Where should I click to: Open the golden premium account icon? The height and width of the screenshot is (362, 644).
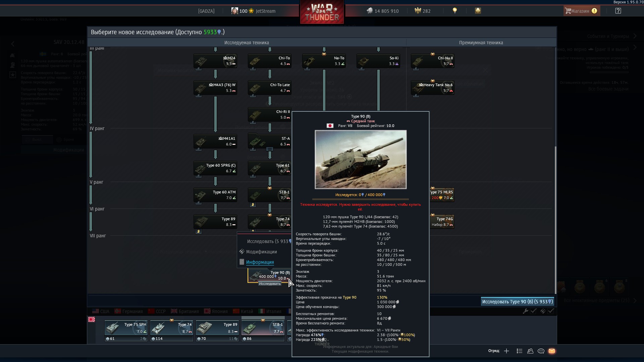[x=478, y=11]
